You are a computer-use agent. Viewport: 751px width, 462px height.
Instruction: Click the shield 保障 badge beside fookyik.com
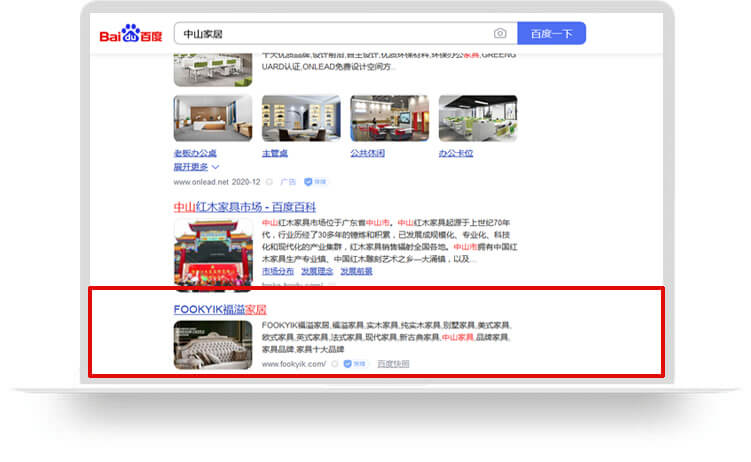point(355,364)
